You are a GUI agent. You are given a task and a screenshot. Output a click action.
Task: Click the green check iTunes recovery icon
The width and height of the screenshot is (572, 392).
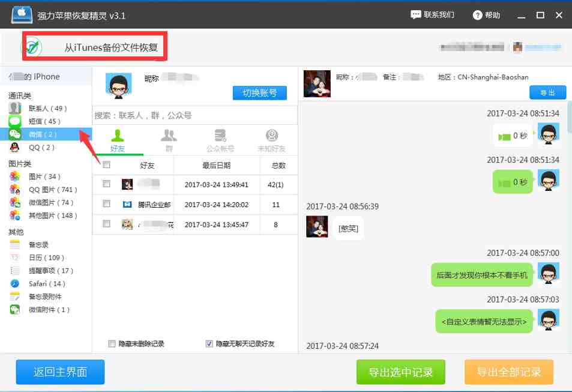pyautogui.click(x=33, y=47)
